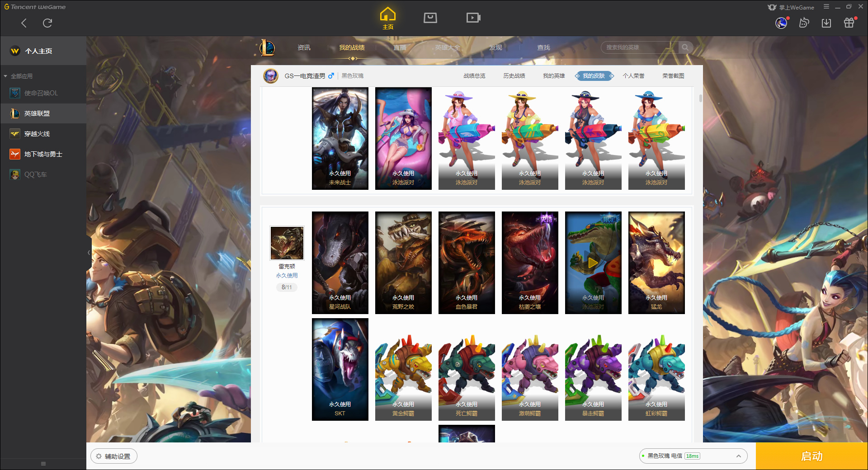Open the 历史战绩 subtab
This screenshot has height=470, width=868.
(514, 76)
